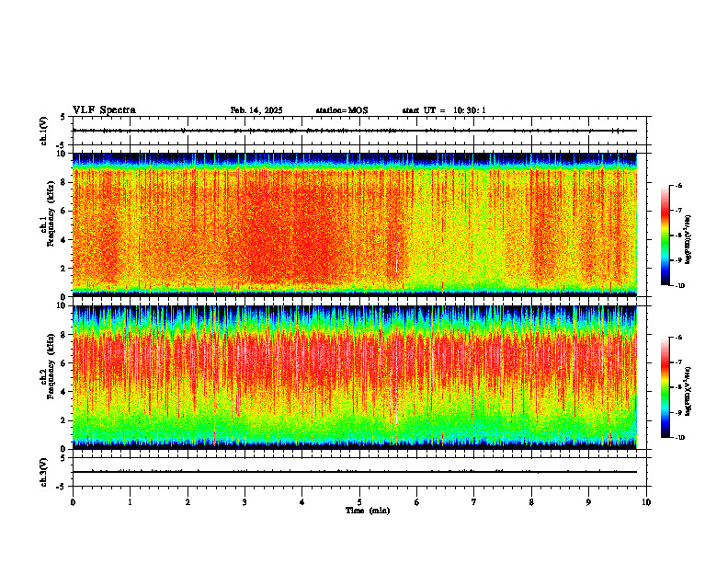Viewport: 728px width, 563px height.
Task: Click the time-axis tick label 4
Action: pos(302,502)
